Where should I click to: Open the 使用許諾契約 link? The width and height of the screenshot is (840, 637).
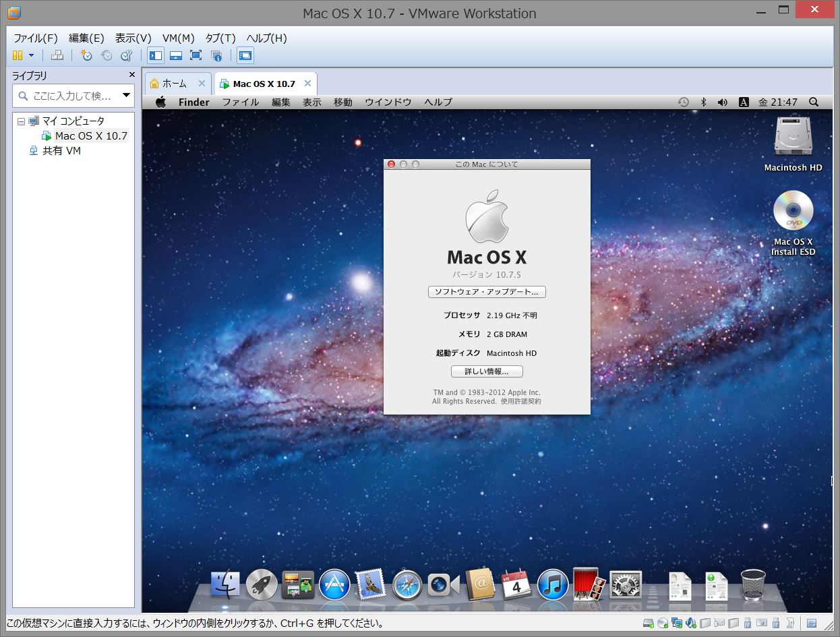520,401
